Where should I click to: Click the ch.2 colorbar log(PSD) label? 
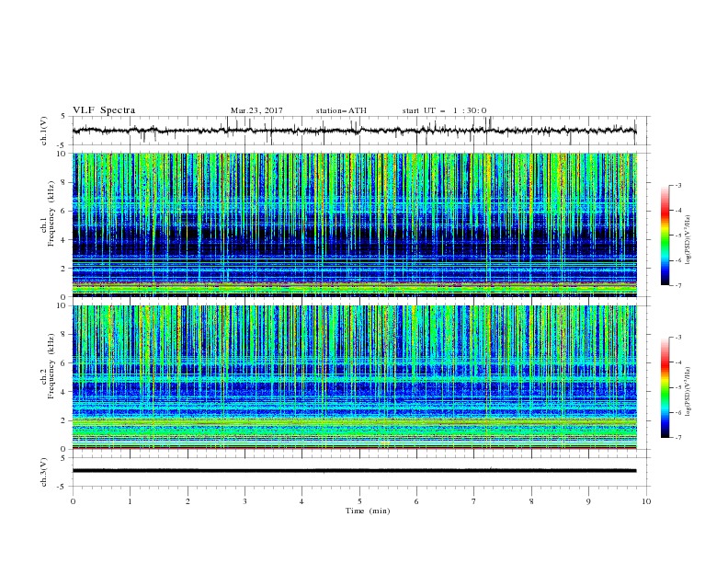688,392
